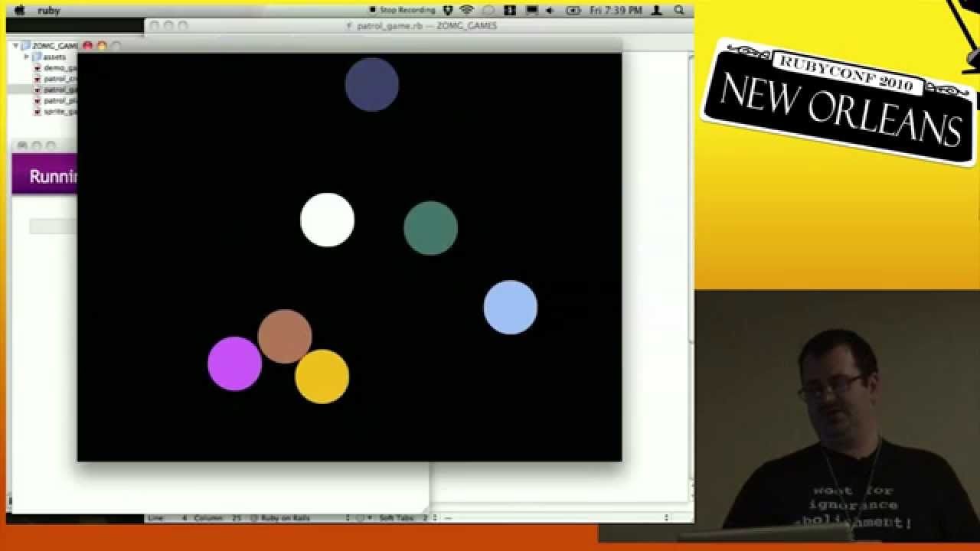Click the light blue circle
The image size is (980, 551).
pos(511,308)
